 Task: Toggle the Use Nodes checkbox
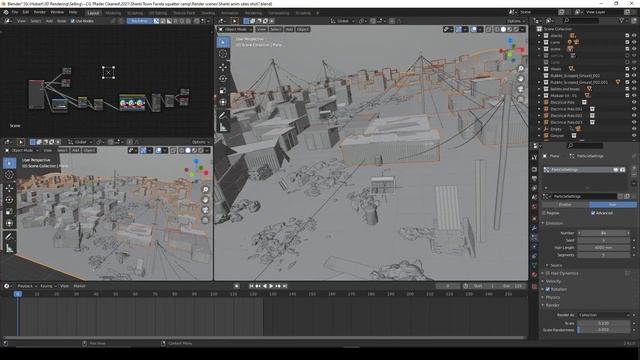tap(73, 21)
